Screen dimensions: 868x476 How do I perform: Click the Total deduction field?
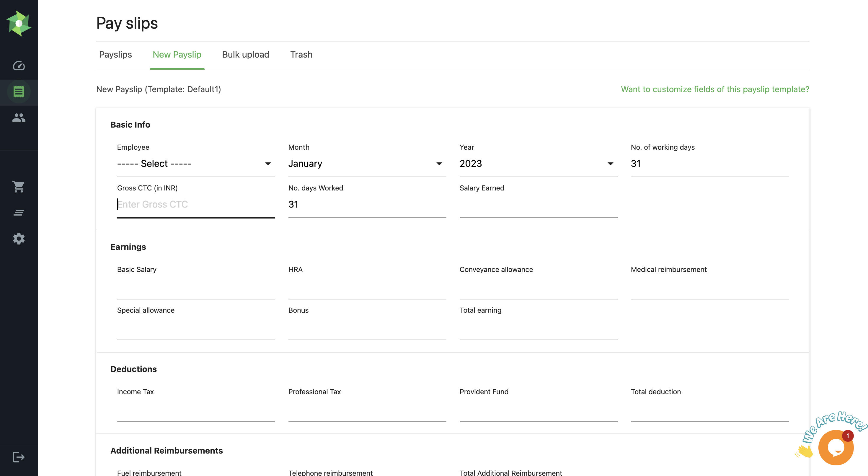(710, 408)
